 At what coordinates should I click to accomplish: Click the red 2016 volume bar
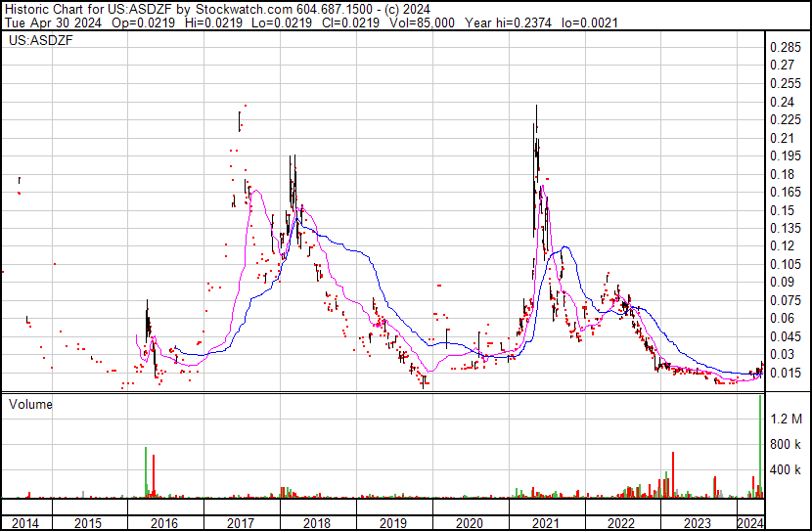point(154,476)
